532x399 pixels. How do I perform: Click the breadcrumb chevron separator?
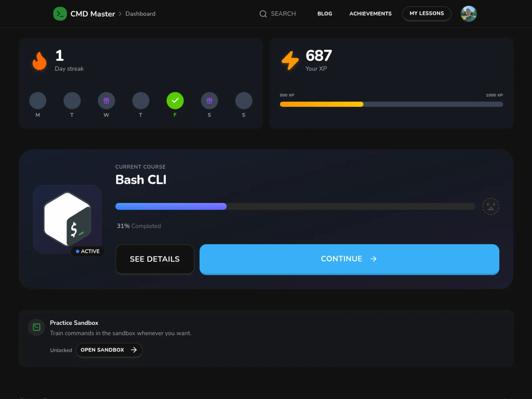click(x=120, y=14)
